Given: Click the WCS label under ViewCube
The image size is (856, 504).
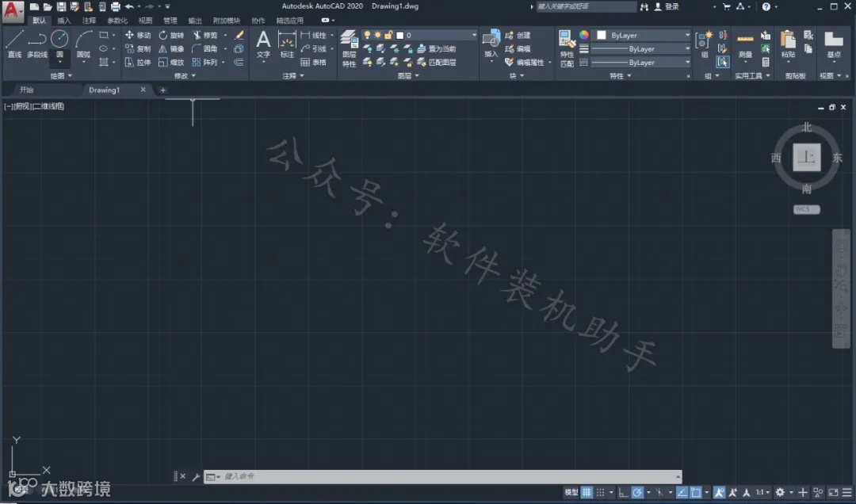Looking at the screenshot, I should pos(806,209).
